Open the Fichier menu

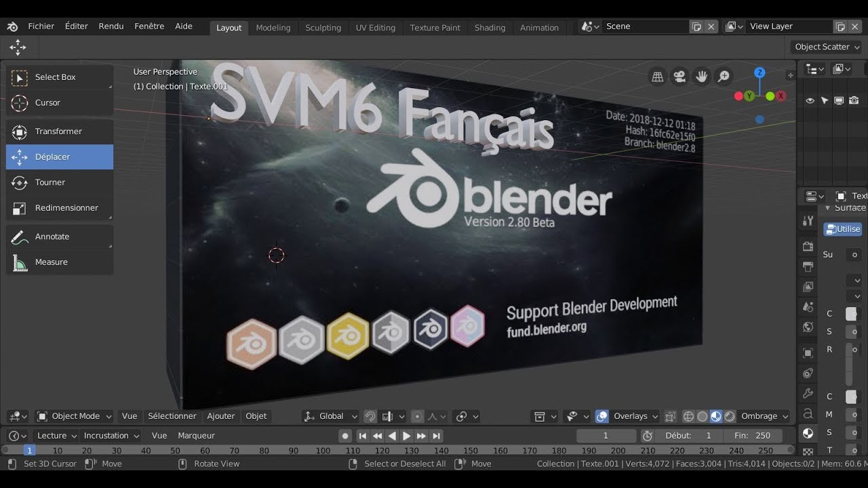pyautogui.click(x=41, y=26)
